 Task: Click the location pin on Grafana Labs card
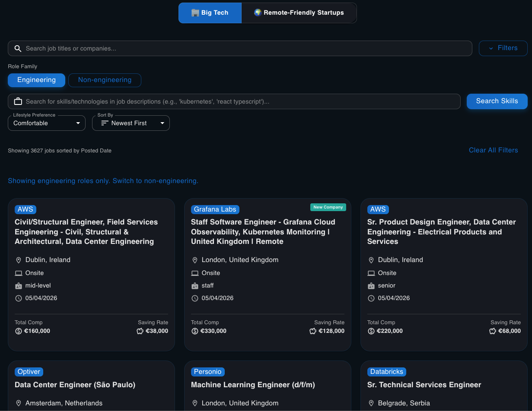[195, 260]
